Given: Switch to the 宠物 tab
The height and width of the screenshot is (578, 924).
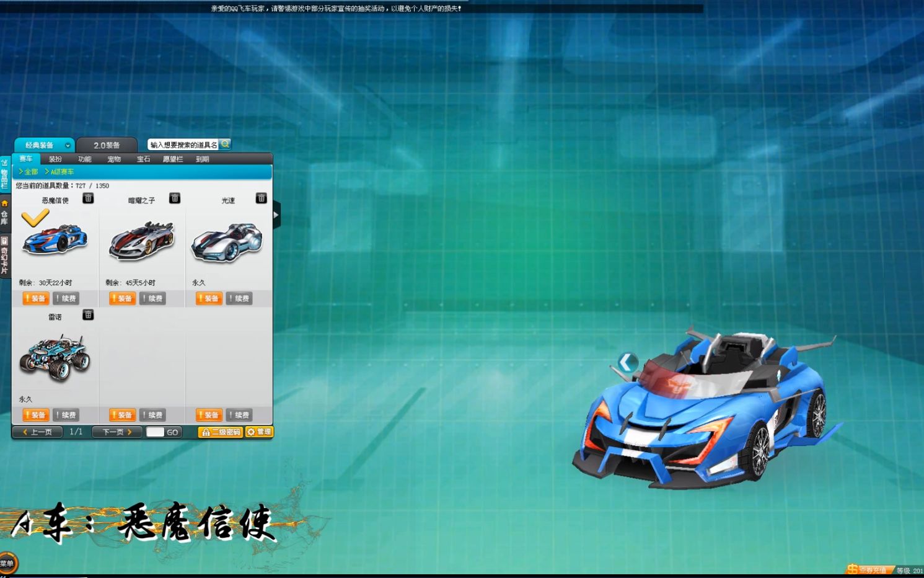Looking at the screenshot, I should point(114,159).
